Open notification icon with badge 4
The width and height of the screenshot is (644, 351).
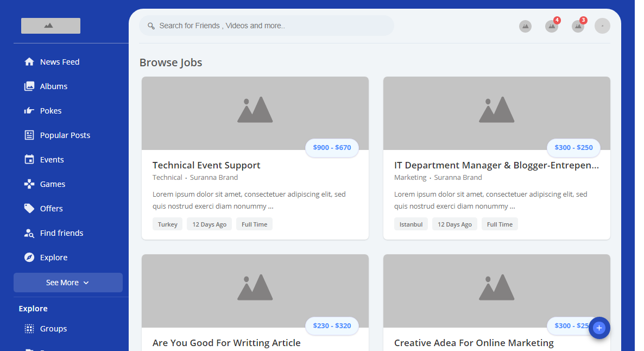(552, 26)
